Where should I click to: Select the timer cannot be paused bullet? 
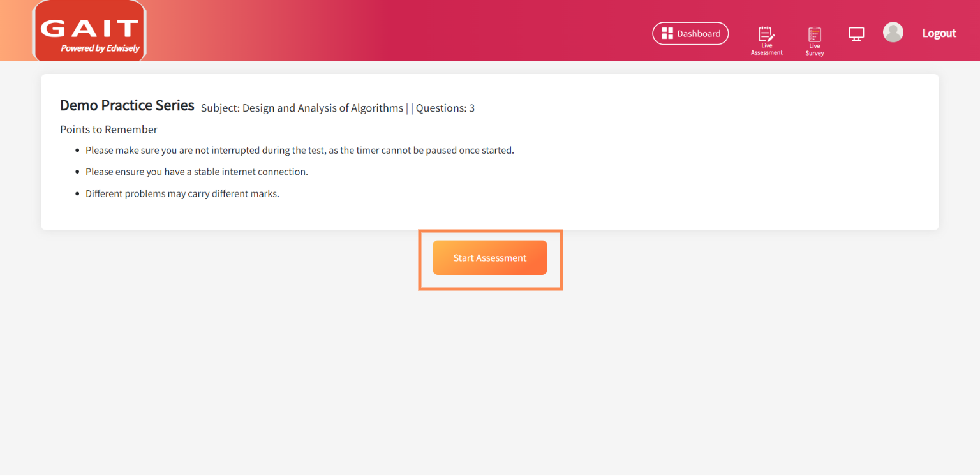tap(300, 151)
